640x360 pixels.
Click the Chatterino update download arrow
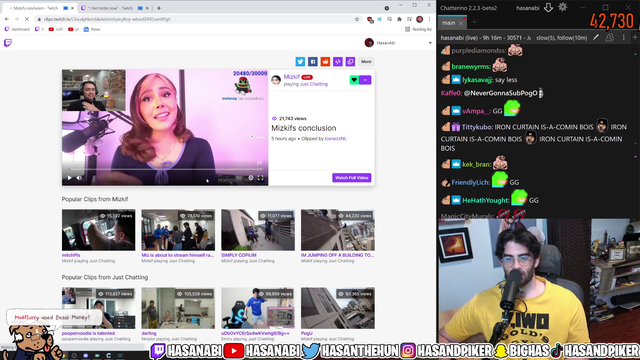tap(548, 7)
